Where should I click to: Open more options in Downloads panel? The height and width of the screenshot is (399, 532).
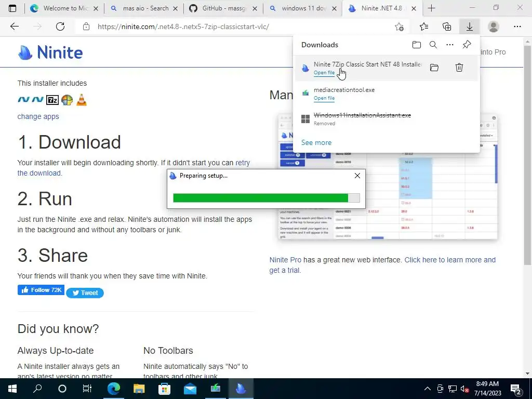[x=450, y=45]
